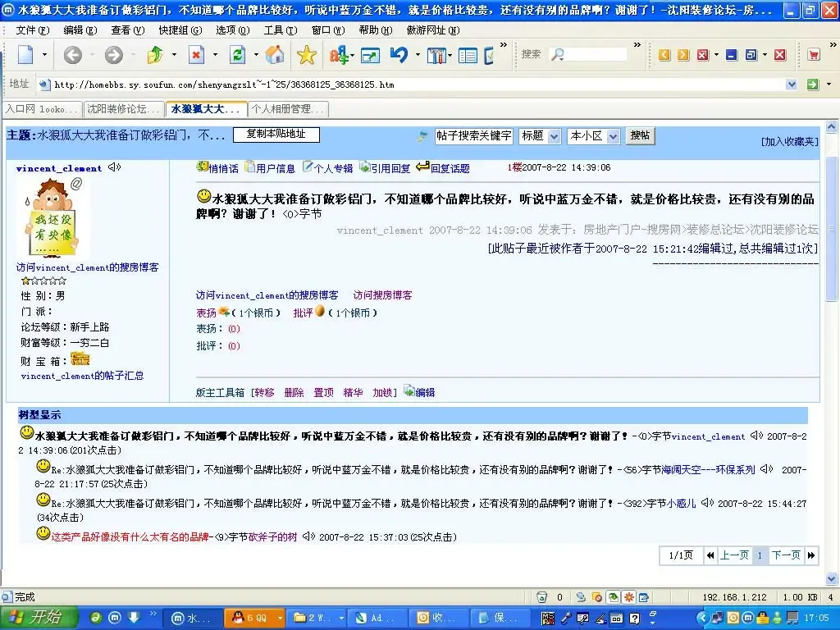The height and width of the screenshot is (630, 840).
Task: Click the 6 QQ penguin taskbar button
Action: pyautogui.click(x=249, y=618)
